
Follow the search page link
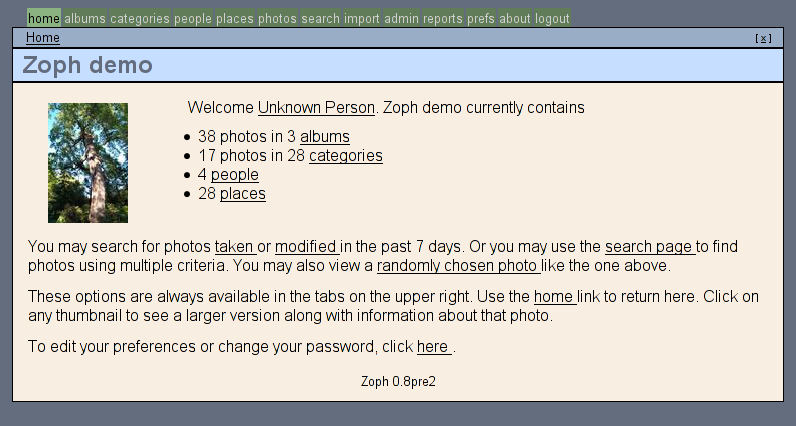click(650, 247)
